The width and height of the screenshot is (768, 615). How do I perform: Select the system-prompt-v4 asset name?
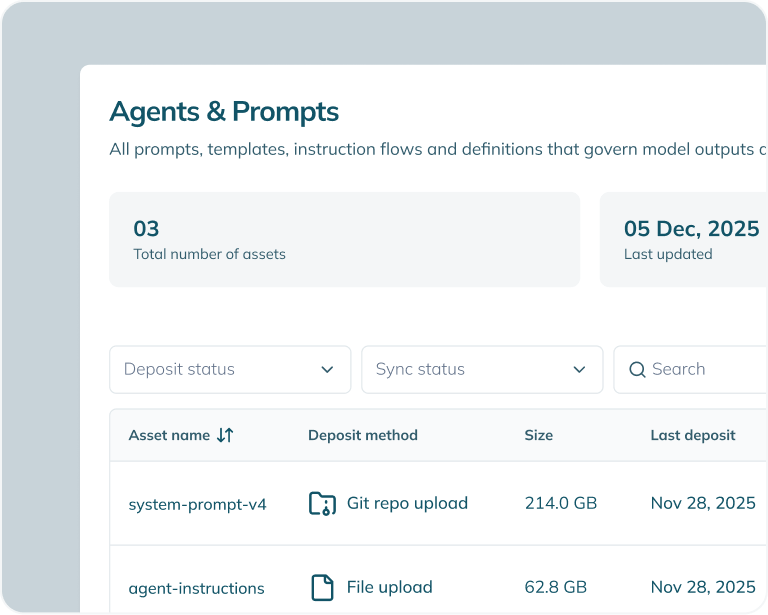[x=197, y=504]
